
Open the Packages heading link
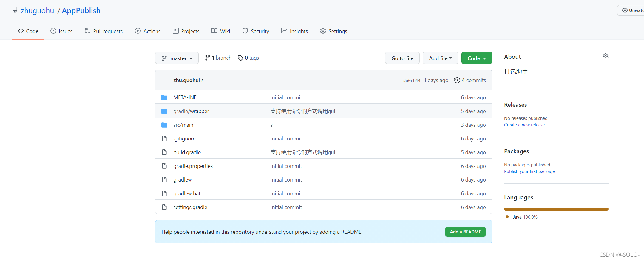tap(516, 151)
